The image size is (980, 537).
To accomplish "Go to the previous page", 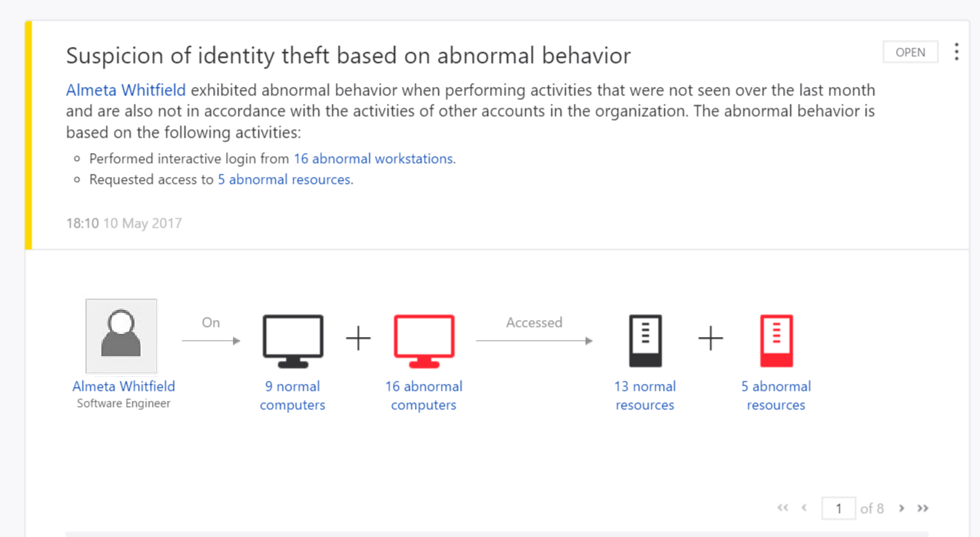I will [804, 508].
